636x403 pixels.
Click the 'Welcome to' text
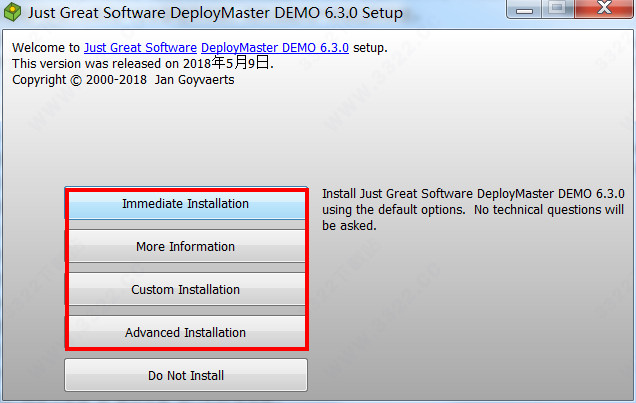click(45, 48)
